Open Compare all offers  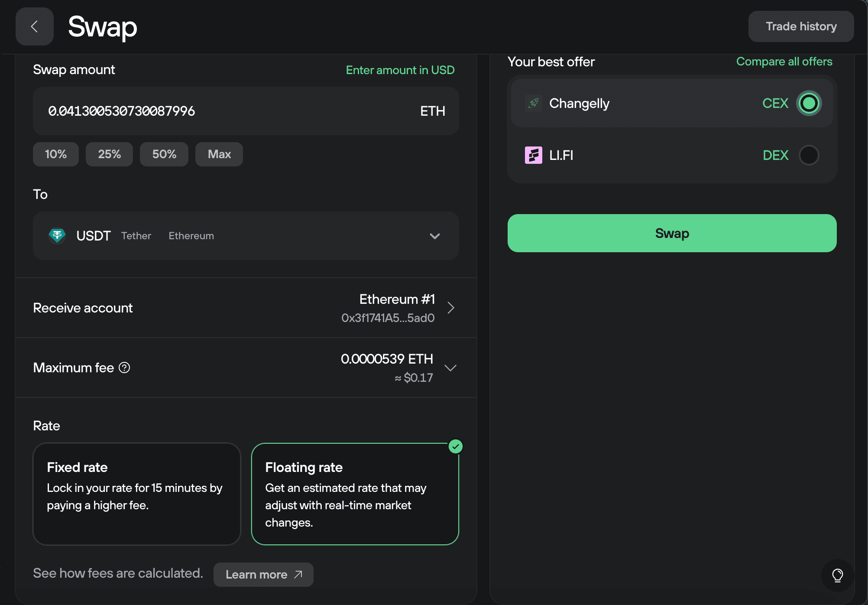click(x=784, y=61)
